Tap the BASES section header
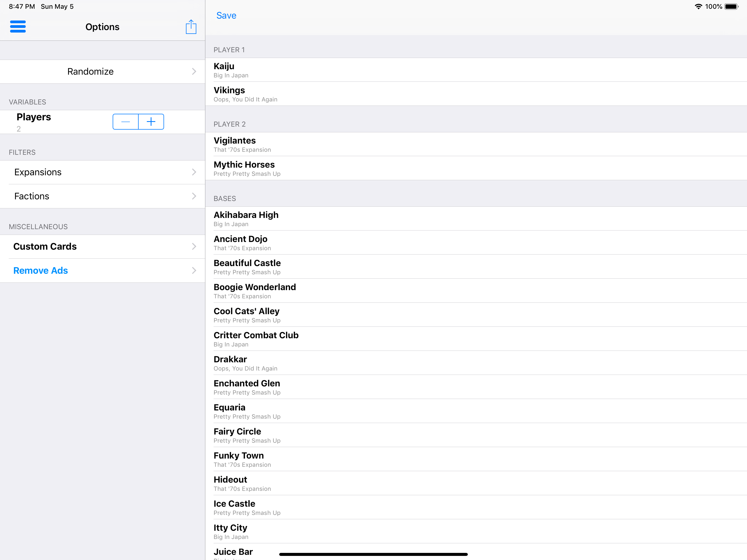 click(224, 199)
